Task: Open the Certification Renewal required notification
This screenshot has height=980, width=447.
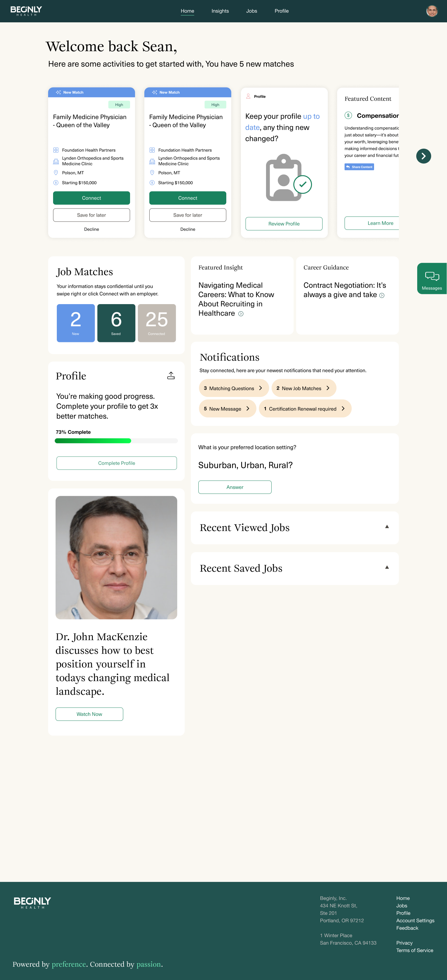Action: pyautogui.click(x=305, y=409)
